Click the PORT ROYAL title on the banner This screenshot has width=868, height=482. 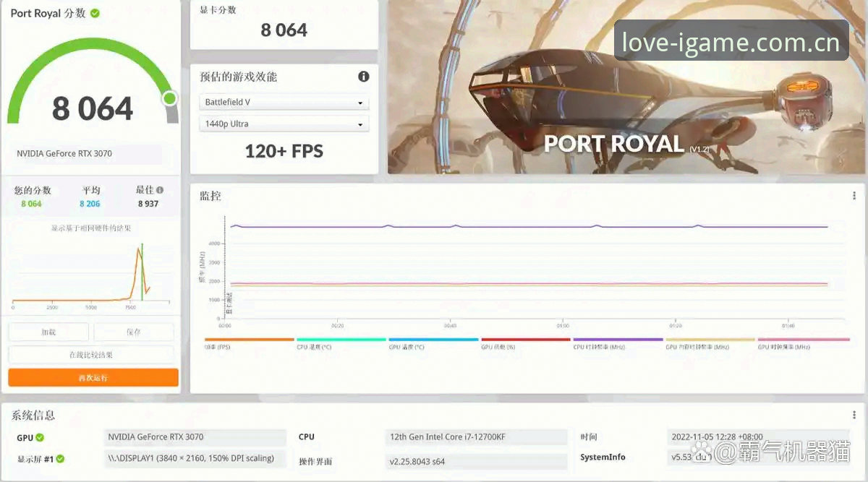tap(613, 143)
